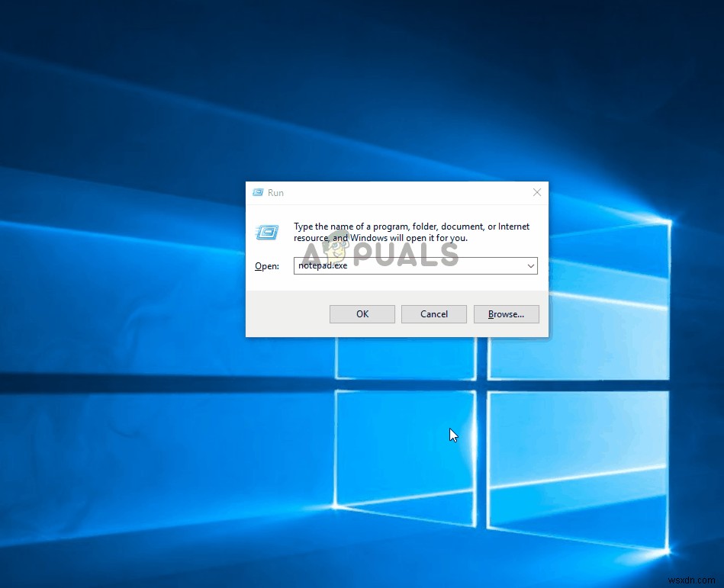Click the "Open:" label
Image resolution: width=724 pixels, height=588 pixels.
tap(266, 265)
